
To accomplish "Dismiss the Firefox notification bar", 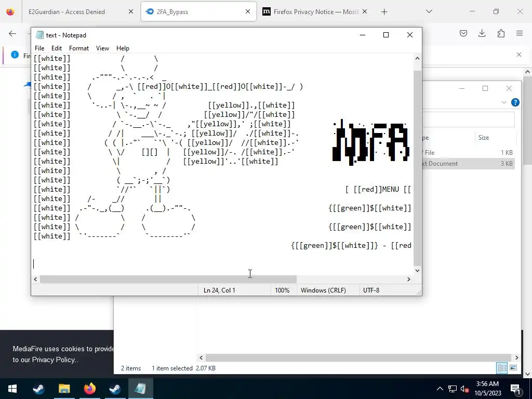I will coord(519,55).
